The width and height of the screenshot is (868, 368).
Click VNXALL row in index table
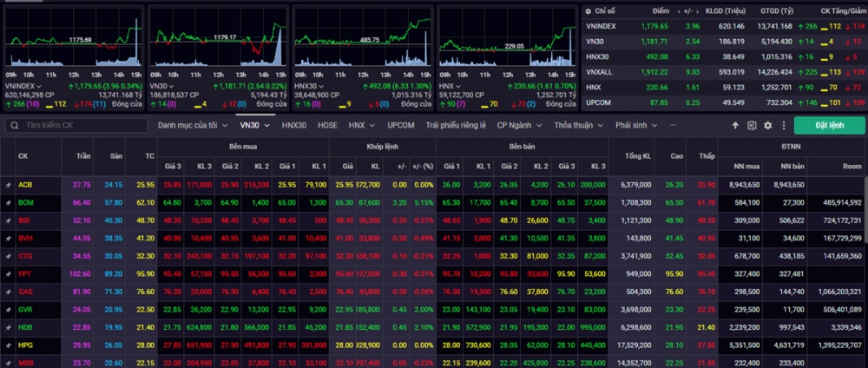723,72
